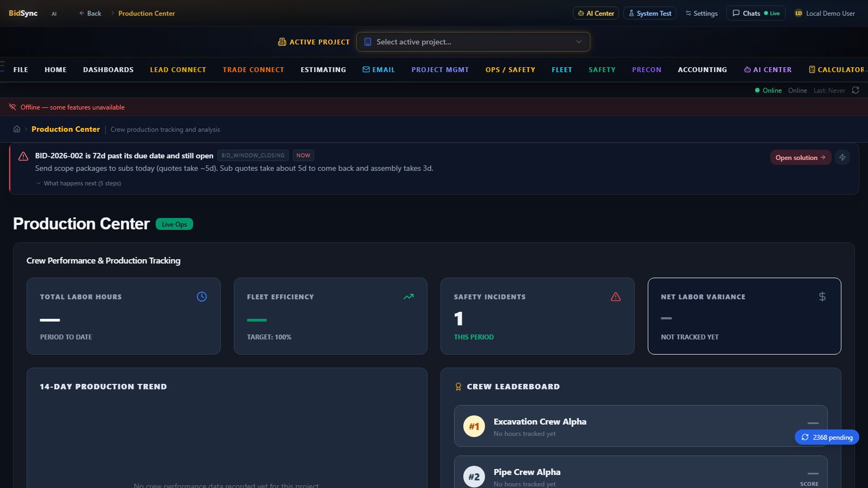The width and height of the screenshot is (868, 488).
Task: Open the ACCOUNTING menu
Action: (x=703, y=69)
